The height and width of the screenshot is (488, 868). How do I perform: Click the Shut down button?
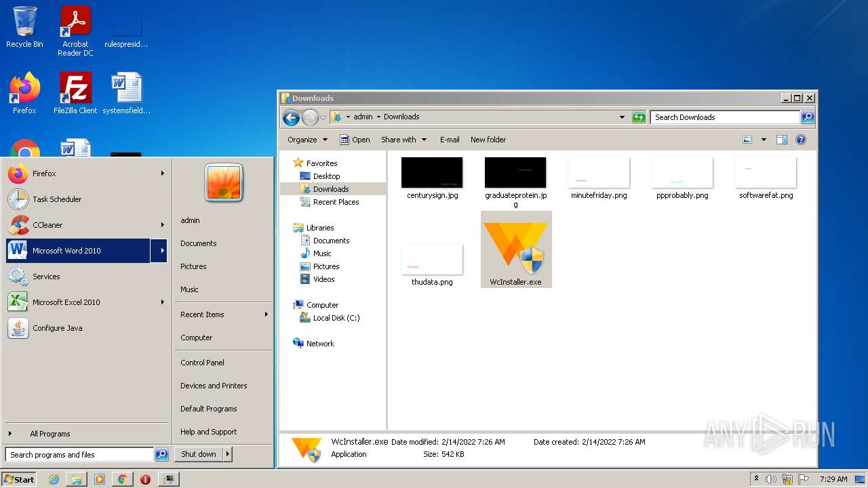pos(198,454)
